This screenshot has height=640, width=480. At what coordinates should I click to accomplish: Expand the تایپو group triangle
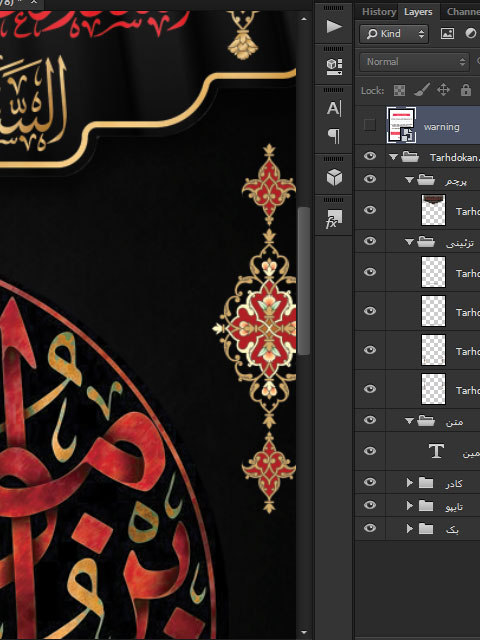tap(409, 506)
